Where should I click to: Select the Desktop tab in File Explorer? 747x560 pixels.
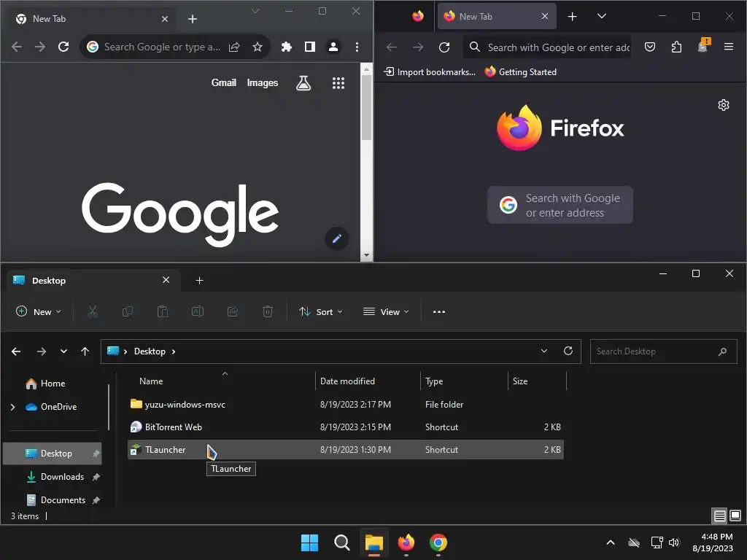94,281
